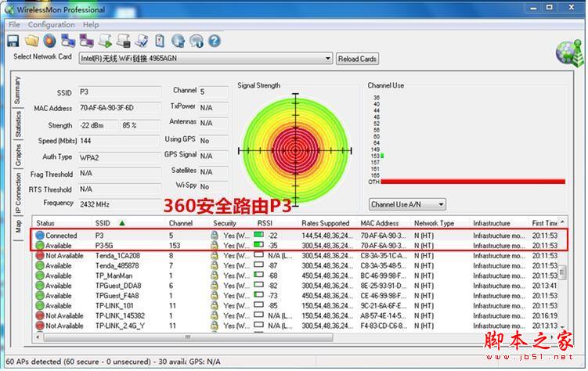Image resolution: width=588 pixels, height=371 pixels.
Task: Select the TP-LINK_2.4G_Y row SSID text
Action: (120, 326)
